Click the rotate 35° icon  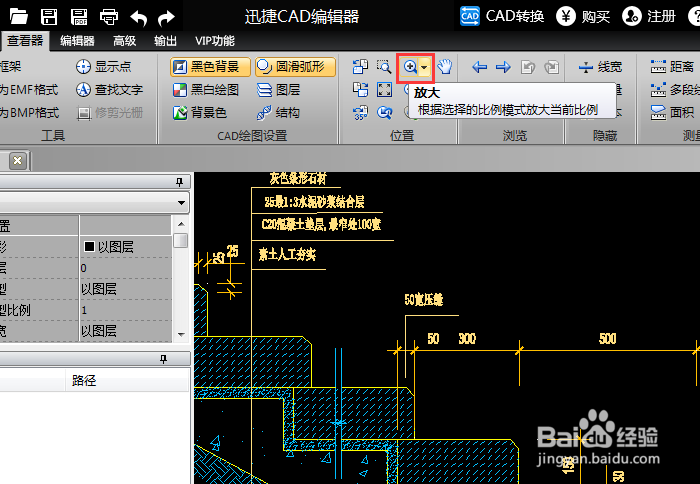coord(360,113)
